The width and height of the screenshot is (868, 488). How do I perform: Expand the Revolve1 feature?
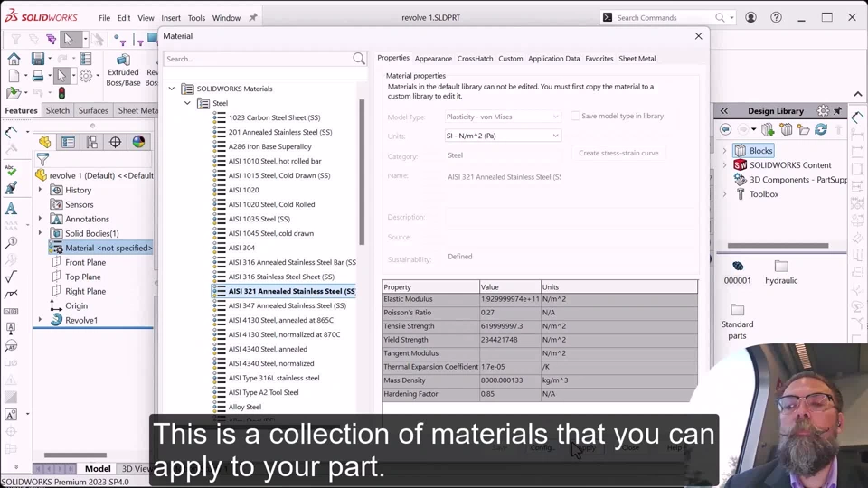(40, 320)
